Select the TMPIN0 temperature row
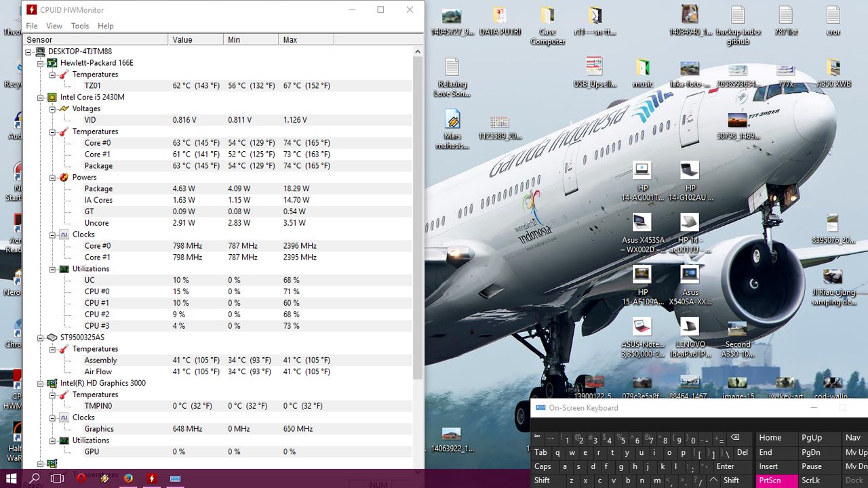 (x=217, y=406)
